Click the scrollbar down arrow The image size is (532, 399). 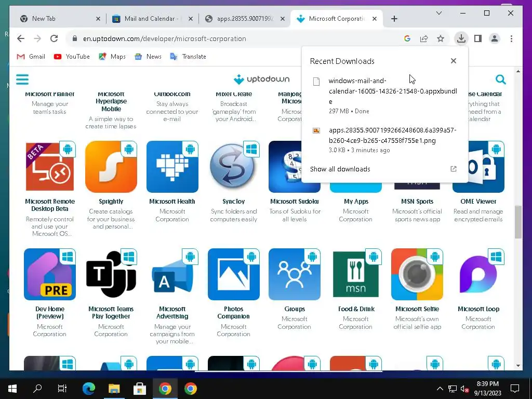518,365
